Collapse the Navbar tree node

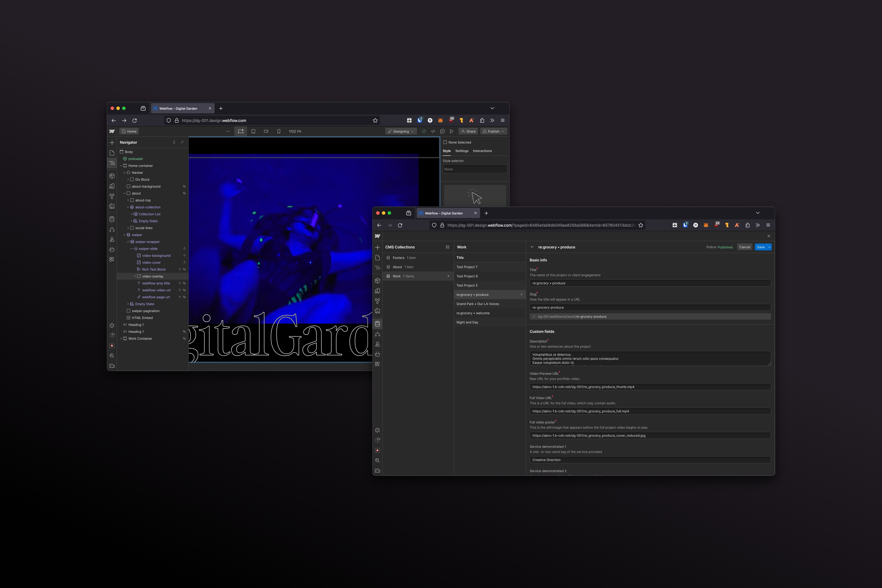(x=124, y=173)
